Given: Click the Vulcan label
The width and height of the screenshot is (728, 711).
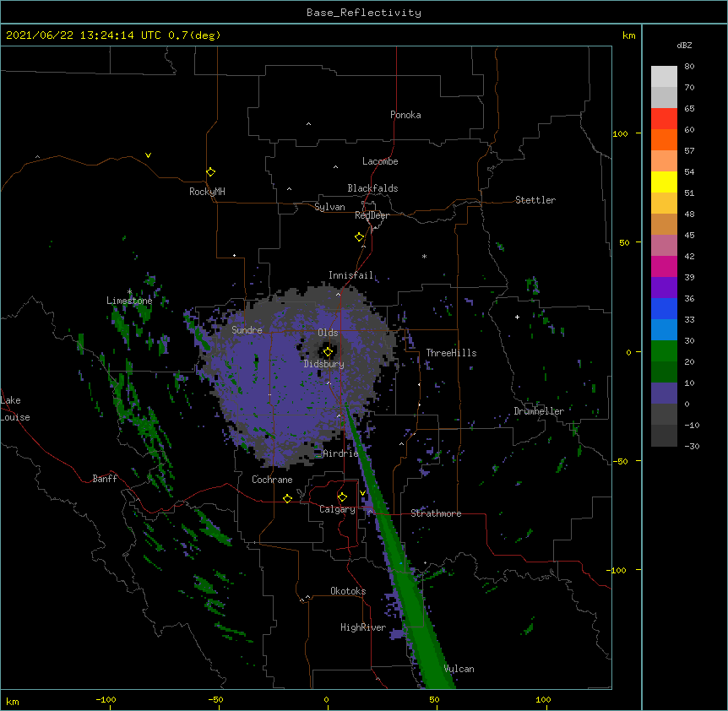Looking at the screenshot, I should pyautogui.click(x=459, y=669).
